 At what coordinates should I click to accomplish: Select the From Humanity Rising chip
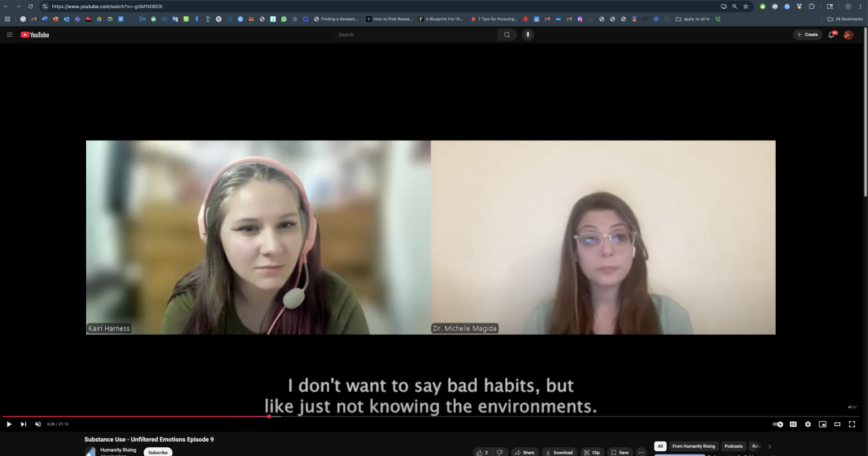click(x=693, y=446)
